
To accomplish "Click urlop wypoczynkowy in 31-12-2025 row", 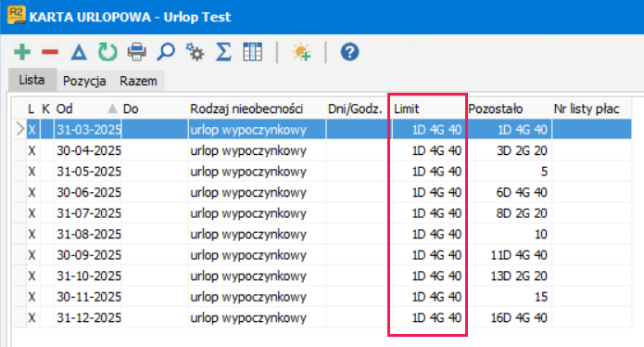I will [248, 318].
